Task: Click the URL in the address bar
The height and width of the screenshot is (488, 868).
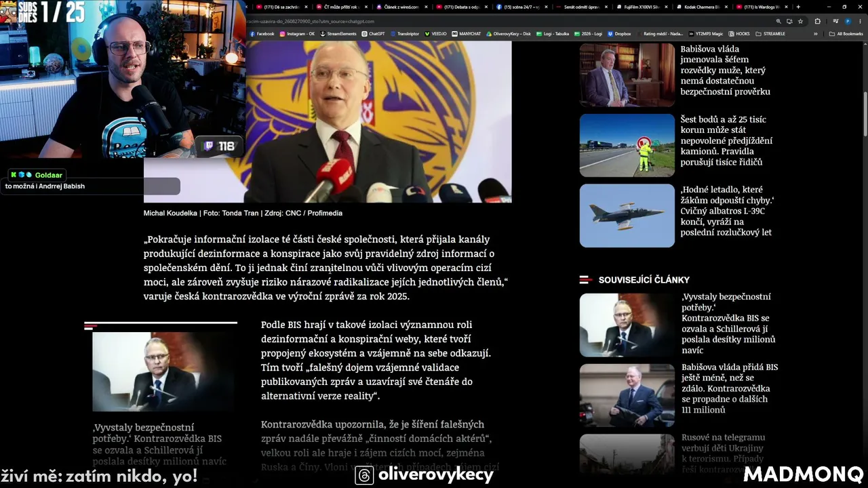Action: pos(310,21)
